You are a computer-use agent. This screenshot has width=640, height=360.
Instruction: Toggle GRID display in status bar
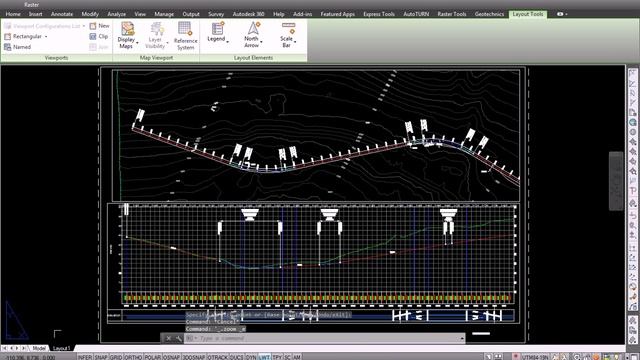click(116, 357)
